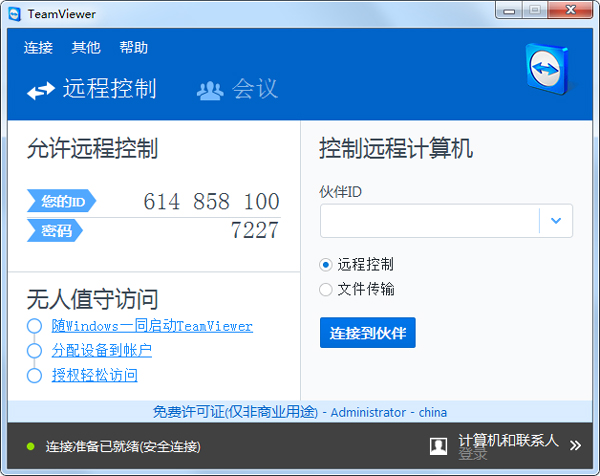Switch to the 会议 tab
Image resolution: width=600 pixels, height=476 pixels.
point(254,89)
